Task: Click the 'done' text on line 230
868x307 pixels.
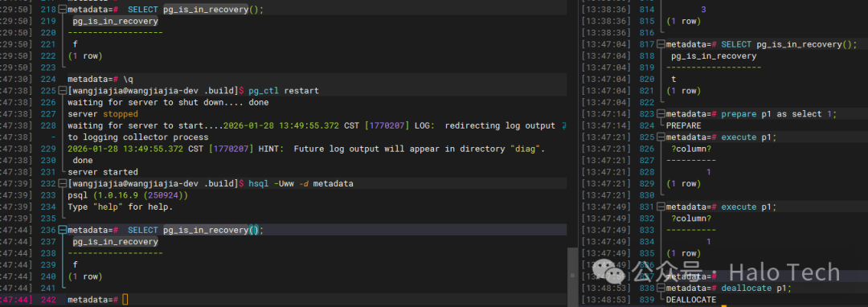Action: pos(83,161)
